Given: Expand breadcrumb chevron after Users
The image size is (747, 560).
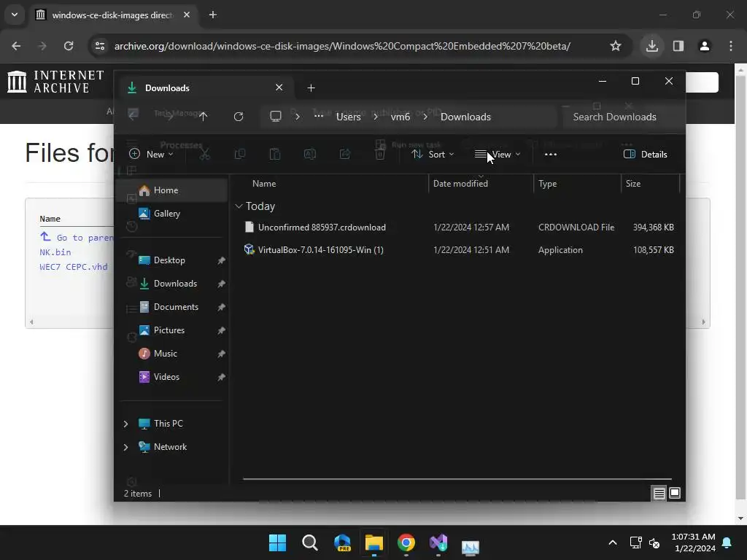Looking at the screenshot, I should (x=376, y=117).
